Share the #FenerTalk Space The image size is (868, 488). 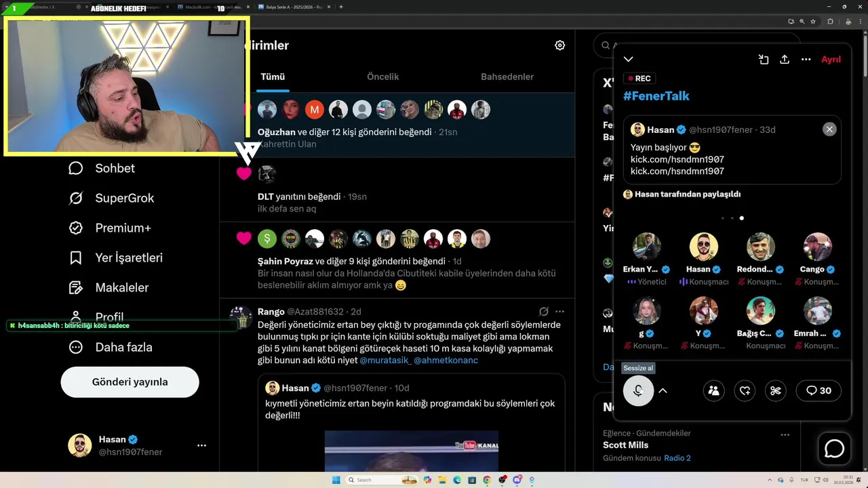point(785,60)
